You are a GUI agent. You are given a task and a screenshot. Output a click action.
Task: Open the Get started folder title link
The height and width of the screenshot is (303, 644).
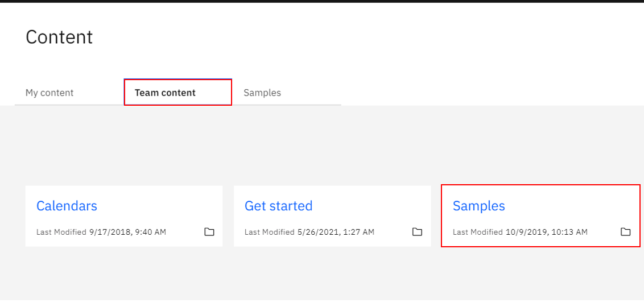(x=278, y=206)
